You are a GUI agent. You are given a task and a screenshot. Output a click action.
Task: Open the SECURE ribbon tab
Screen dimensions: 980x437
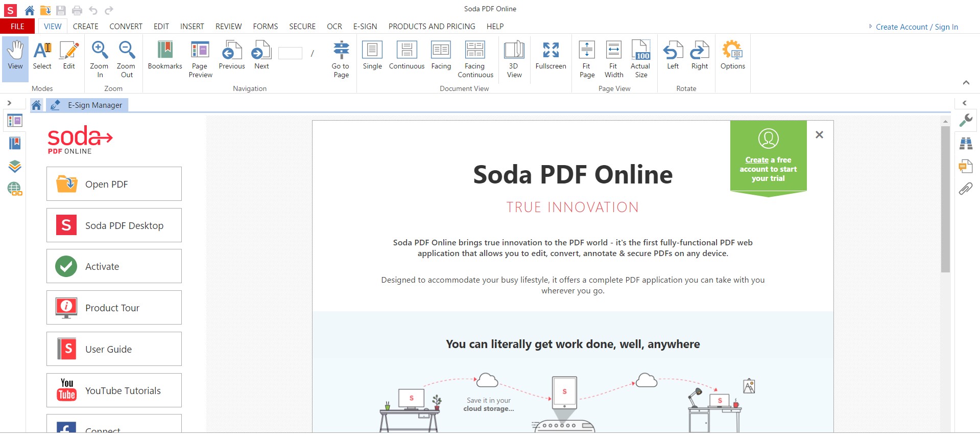click(x=302, y=26)
